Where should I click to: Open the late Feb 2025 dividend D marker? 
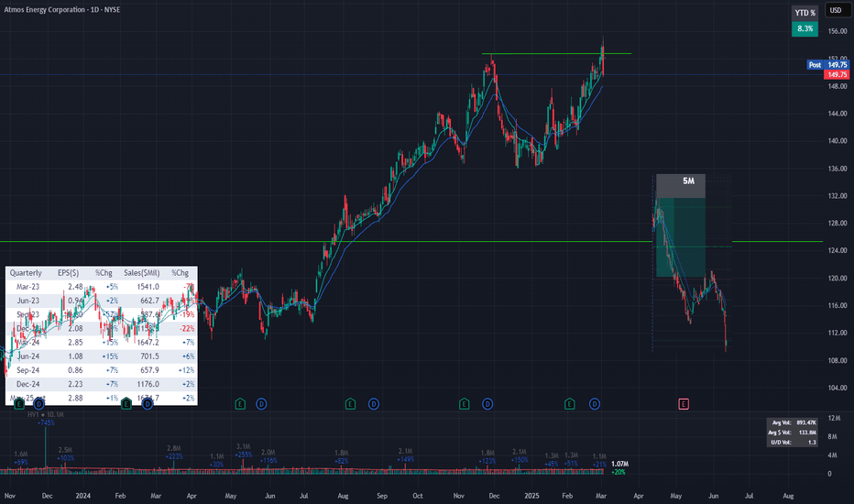(594, 404)
